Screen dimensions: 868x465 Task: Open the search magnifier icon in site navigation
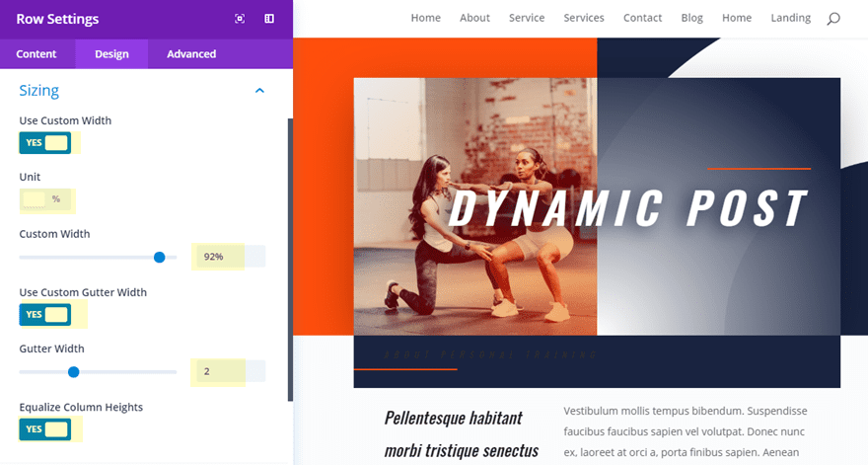[x=833, y=19]
